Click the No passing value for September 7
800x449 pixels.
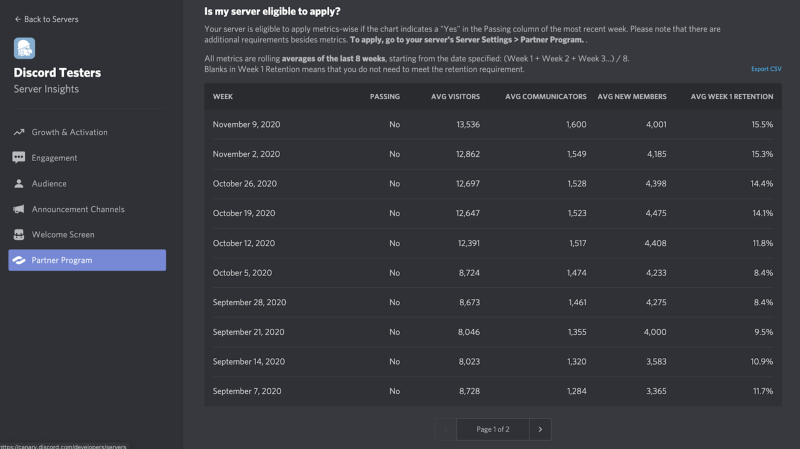[x=394, y=391]
